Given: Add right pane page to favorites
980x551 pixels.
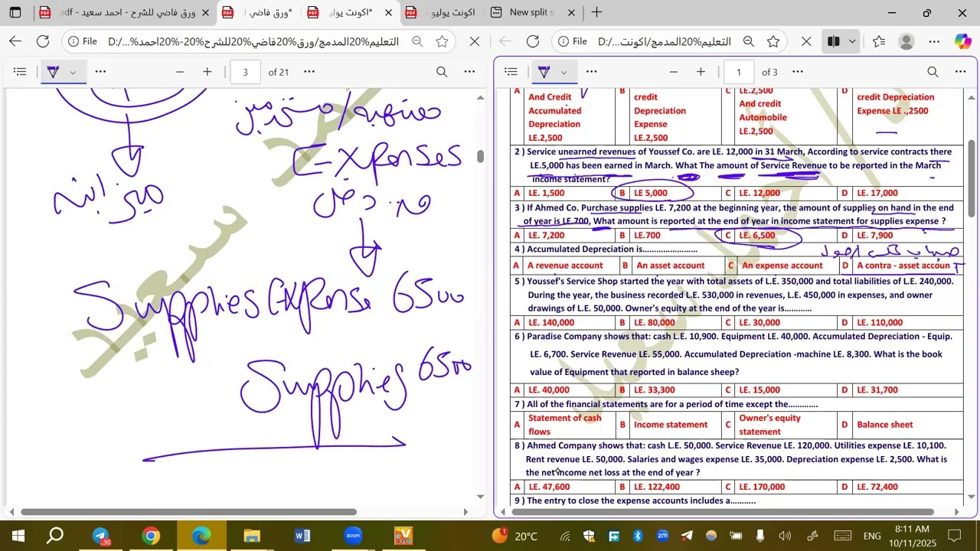Looking at the screenshot, I should point(773,41).
